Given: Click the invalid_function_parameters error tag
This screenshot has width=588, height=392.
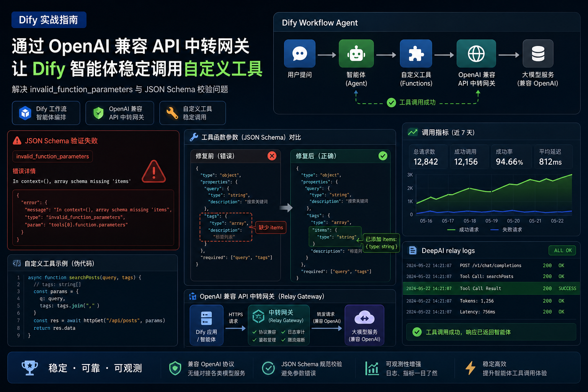Looking at the screenshot, I should point(52,156).
